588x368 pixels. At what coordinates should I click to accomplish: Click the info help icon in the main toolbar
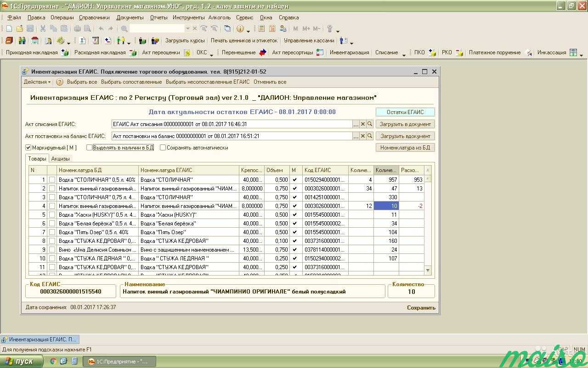coord(240,29)
